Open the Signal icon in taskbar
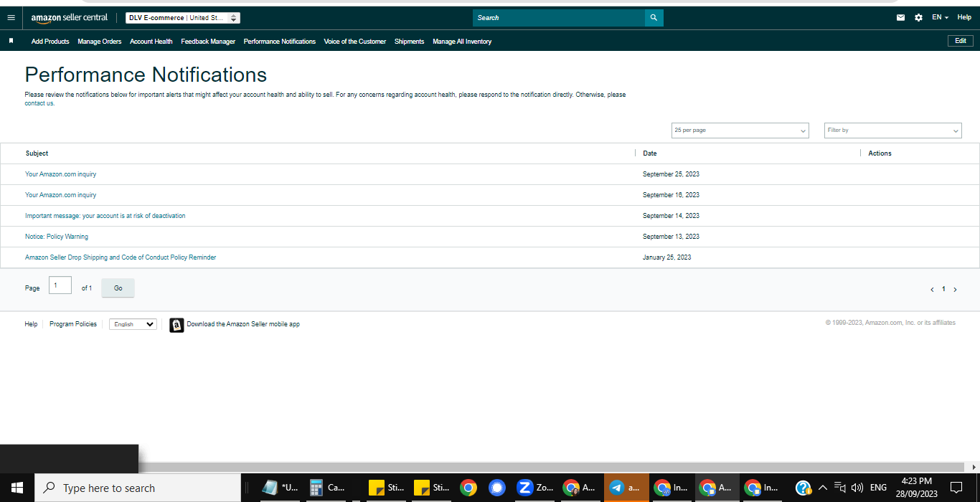The width and height of the screenshot is (980, 502). pyautogui.click(x=497, y=488)
